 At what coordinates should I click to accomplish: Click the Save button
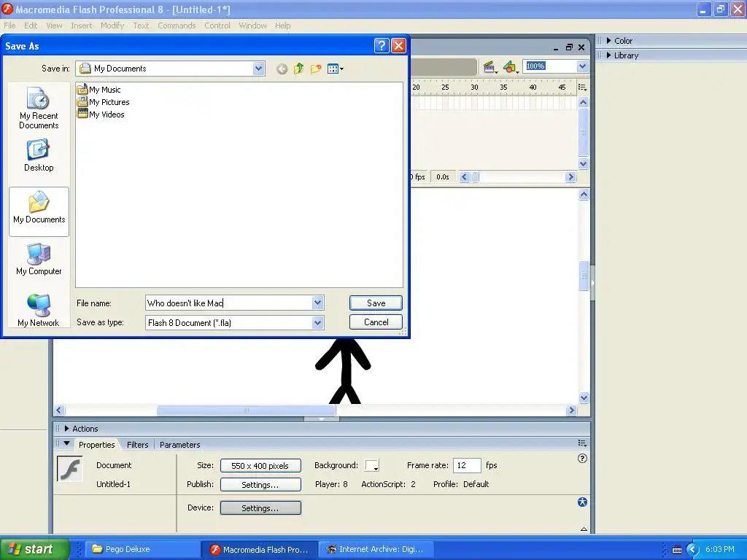pyautogui.click(x=376, y=303)
